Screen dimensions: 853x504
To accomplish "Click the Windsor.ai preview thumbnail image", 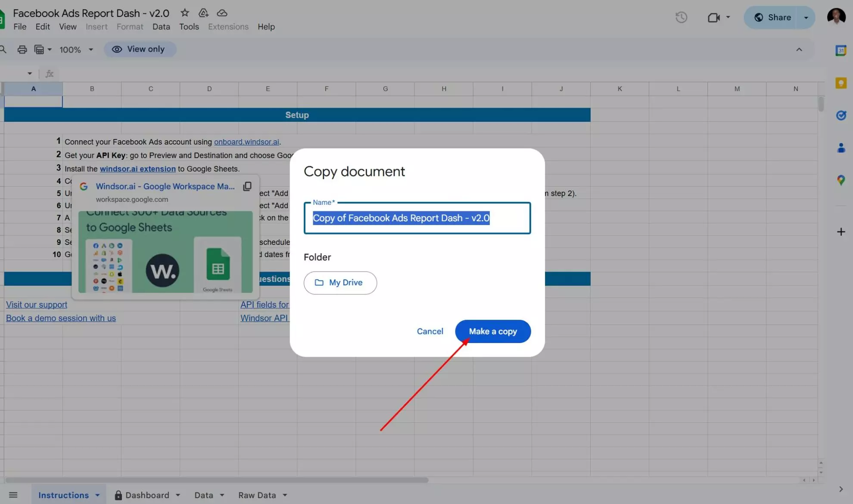I will [x=165, y=252].
